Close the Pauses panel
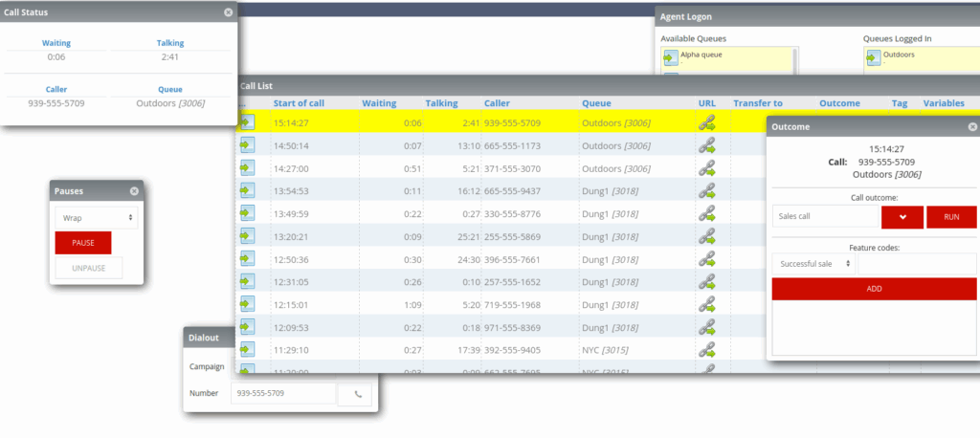The width and height of the screenshot is (980, 438). (134, 191)
